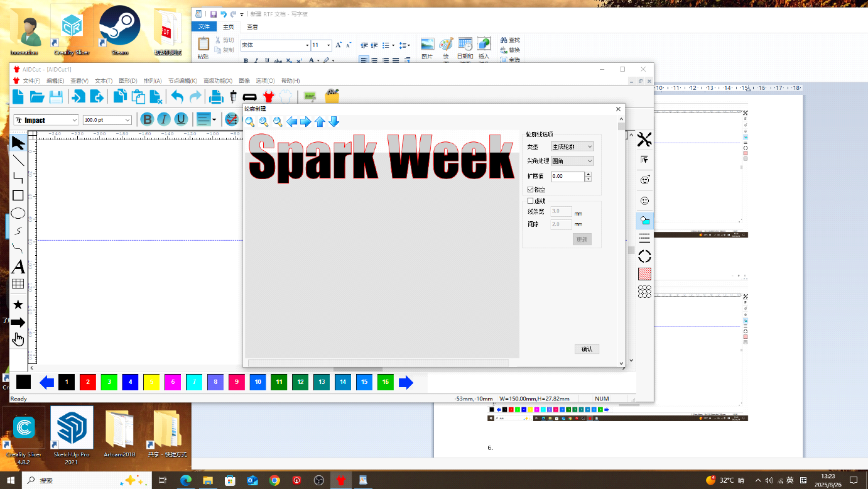Click the 确认 confirm button
This screenshot has height=489, width=868.
[587, 349]
